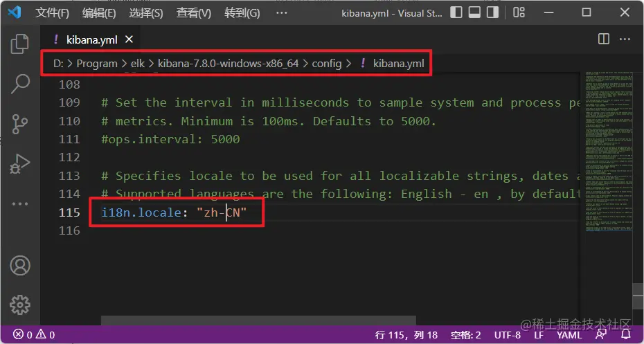Click the D: breadcrumb segment
The width and height of the screenshot is (644, 344).
58,64
